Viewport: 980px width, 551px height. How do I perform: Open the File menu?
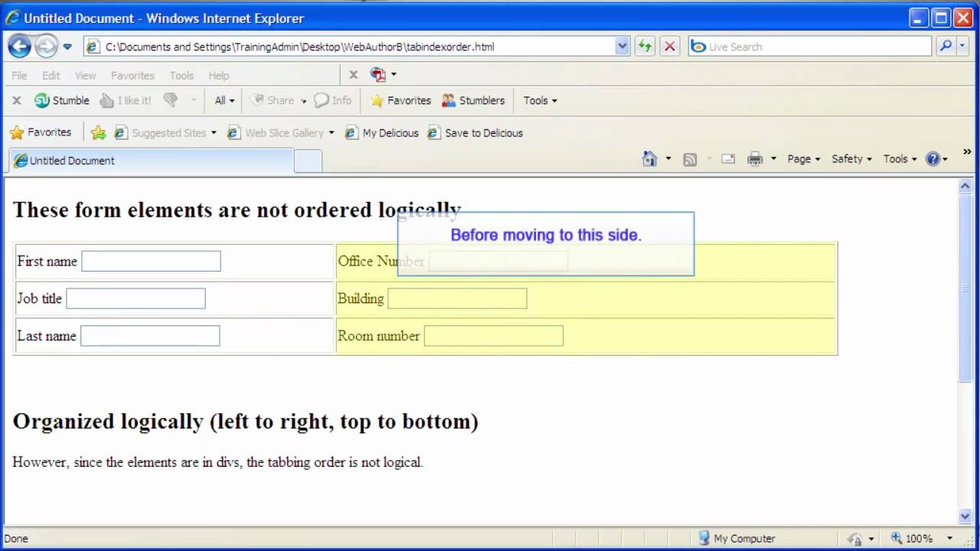tap(19, 75)
